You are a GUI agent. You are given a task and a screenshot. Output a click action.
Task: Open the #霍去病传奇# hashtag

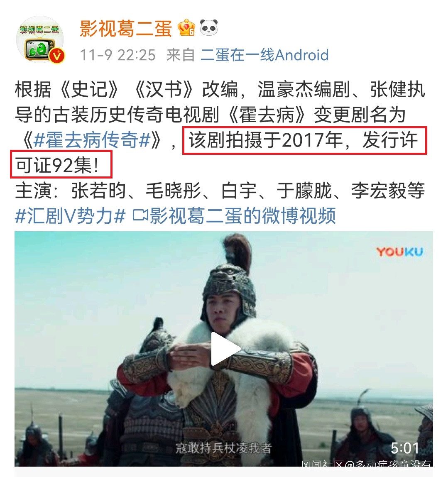pos(92,140)
